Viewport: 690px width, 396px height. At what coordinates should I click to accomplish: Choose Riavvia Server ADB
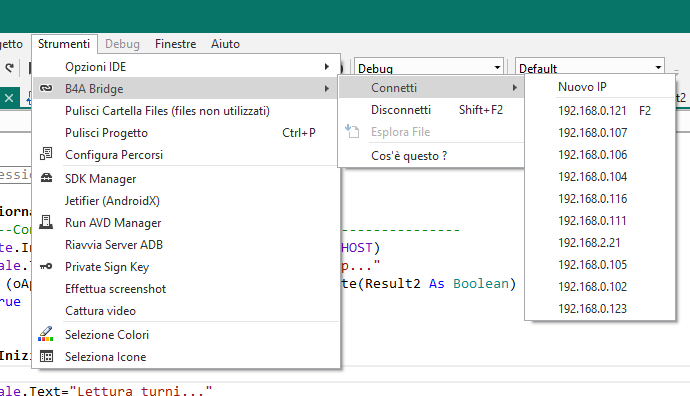pos(186,245)
